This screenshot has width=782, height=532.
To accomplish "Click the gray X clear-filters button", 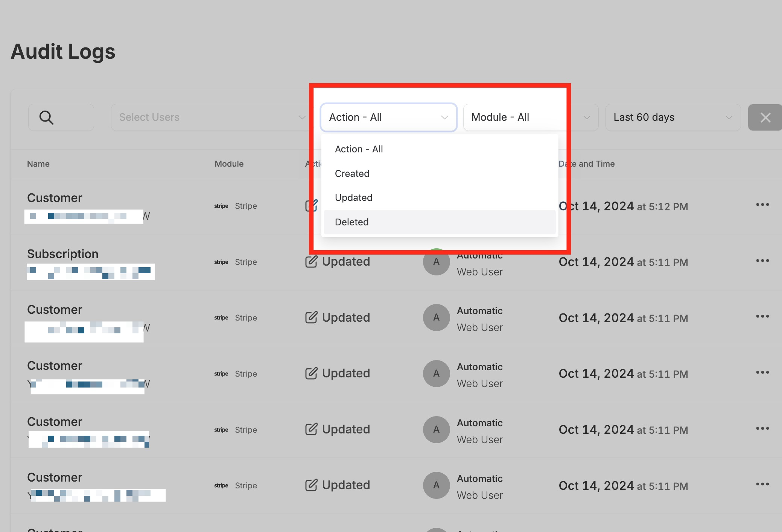I will (x=765, y=117).
